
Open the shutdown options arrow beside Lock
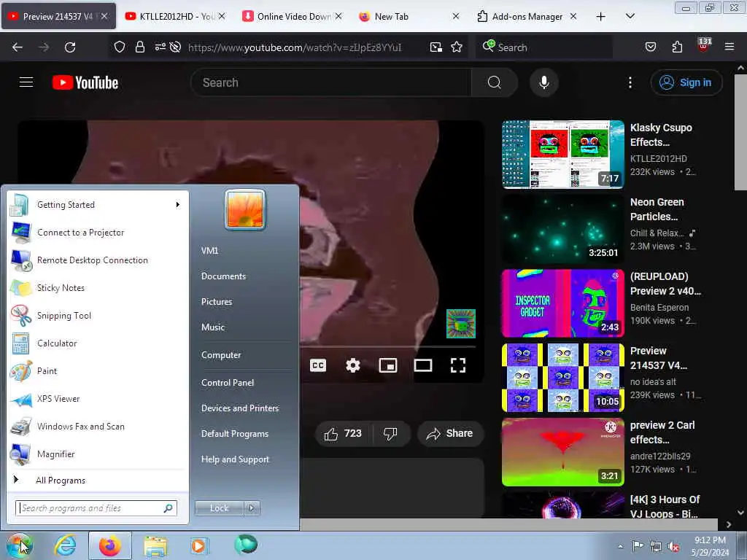pos(252,508)
